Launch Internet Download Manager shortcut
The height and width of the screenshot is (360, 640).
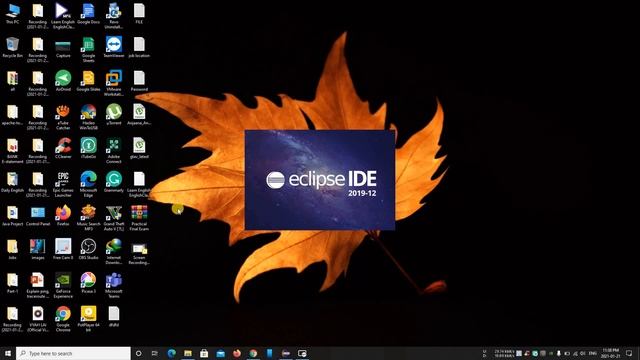tap(114, 252)
